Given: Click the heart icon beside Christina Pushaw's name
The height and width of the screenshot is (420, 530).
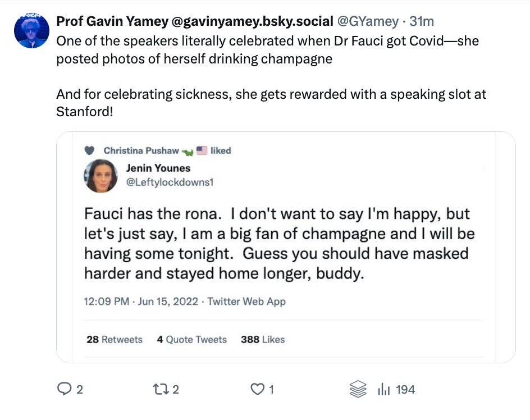Looking at the screenshot, I should point(90,150).
